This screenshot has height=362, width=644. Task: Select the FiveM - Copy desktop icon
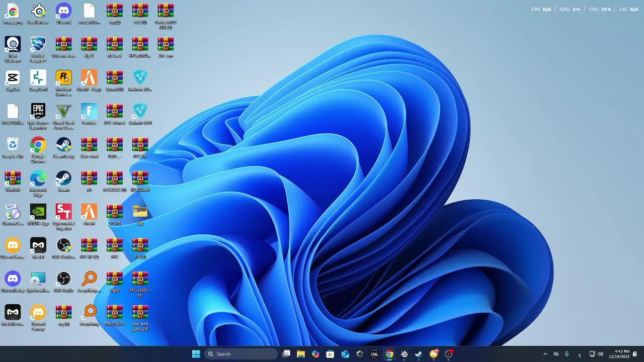pos(89,80)
